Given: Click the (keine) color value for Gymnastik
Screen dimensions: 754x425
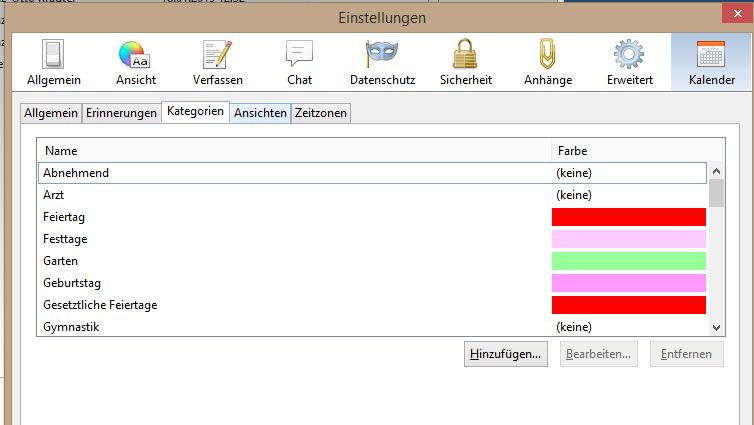Looking at the screenshot, I should coord(574,327).
